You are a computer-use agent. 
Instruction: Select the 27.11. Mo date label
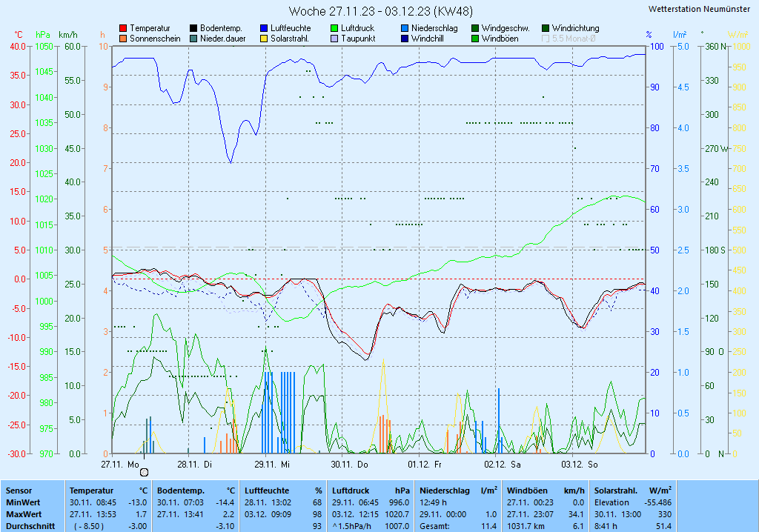point(120,465)
